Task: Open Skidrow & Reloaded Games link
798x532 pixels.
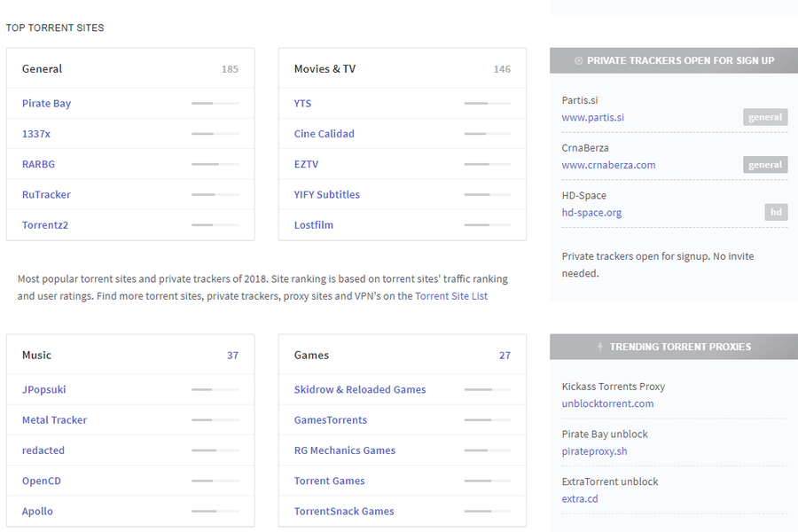Action: [x=360, y=389]
